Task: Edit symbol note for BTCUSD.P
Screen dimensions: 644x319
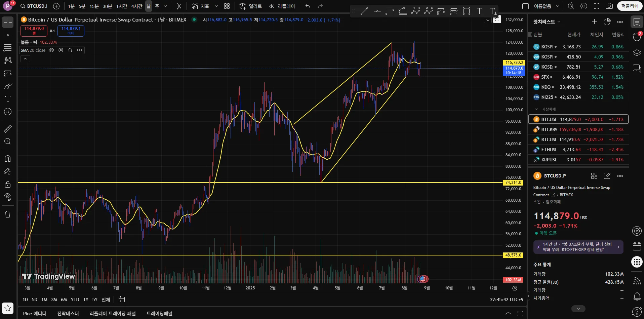Action: pos(607,176)
